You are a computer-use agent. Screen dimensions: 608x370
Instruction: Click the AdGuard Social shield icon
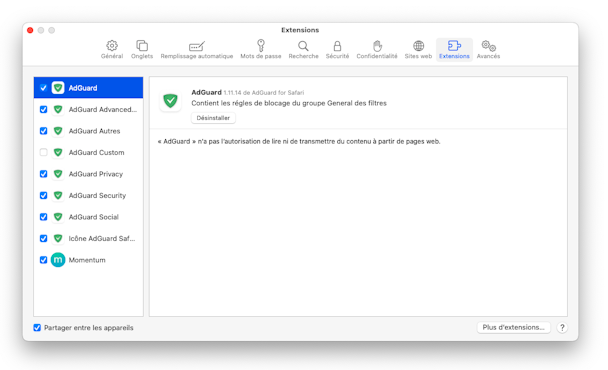(58, 217)
